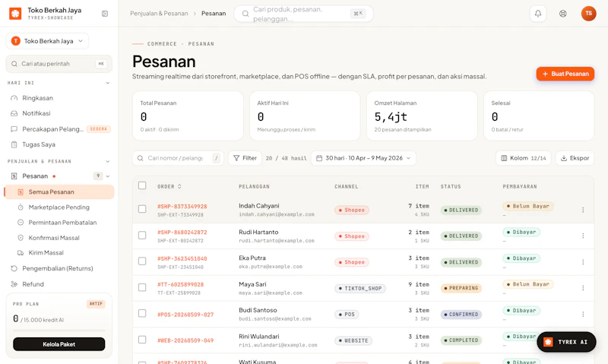Open row actions for order #SHP-8680242872
The width and height of the screenshot is (608, 364).
tap(583, 236)
